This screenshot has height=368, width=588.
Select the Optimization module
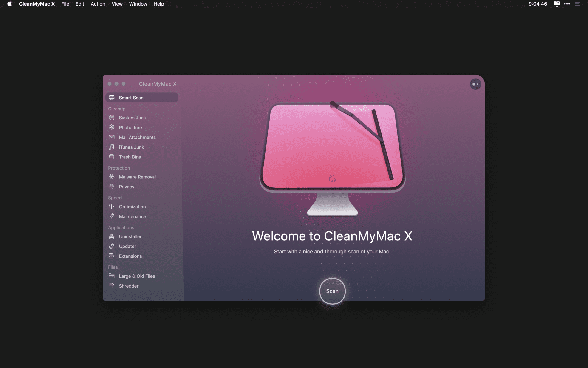click(142, 207)
